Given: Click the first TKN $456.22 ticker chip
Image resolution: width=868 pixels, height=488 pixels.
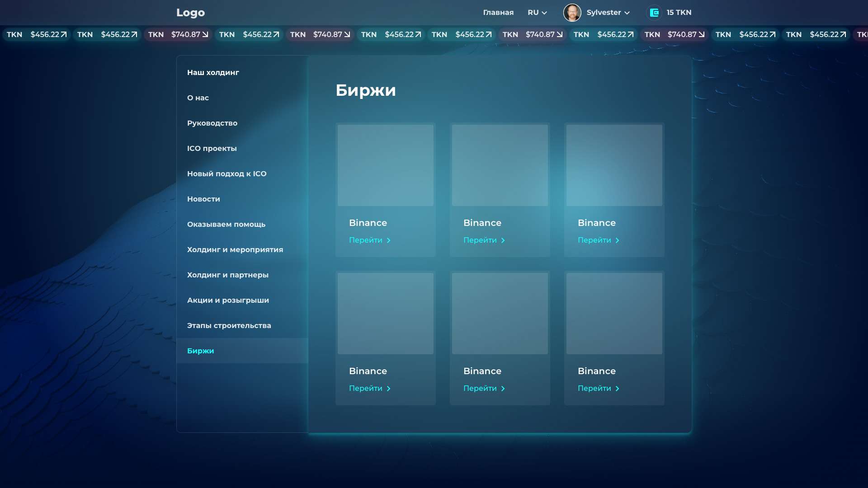Looking at the screenshot, I should [x=37, y=34].
